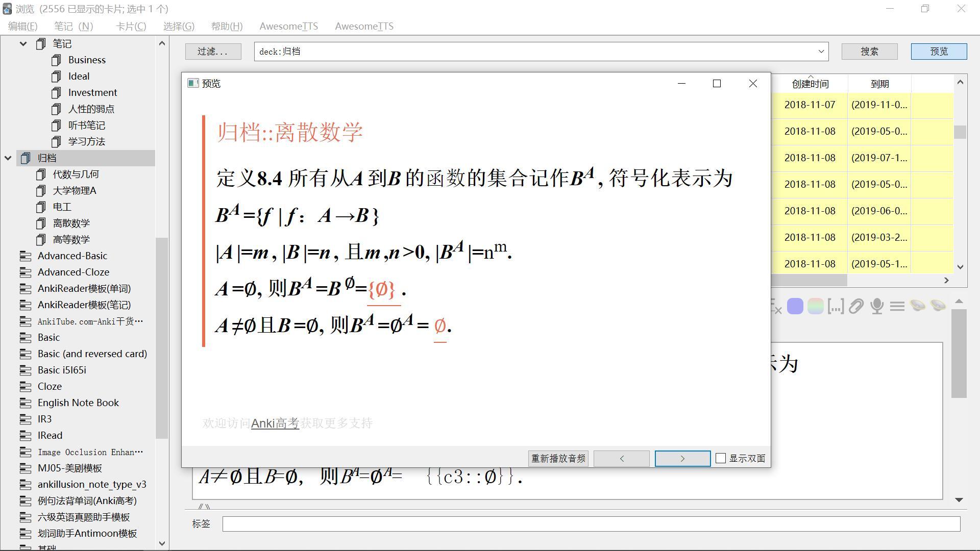Collapse the 笔记 deck tree

[23, 44]
